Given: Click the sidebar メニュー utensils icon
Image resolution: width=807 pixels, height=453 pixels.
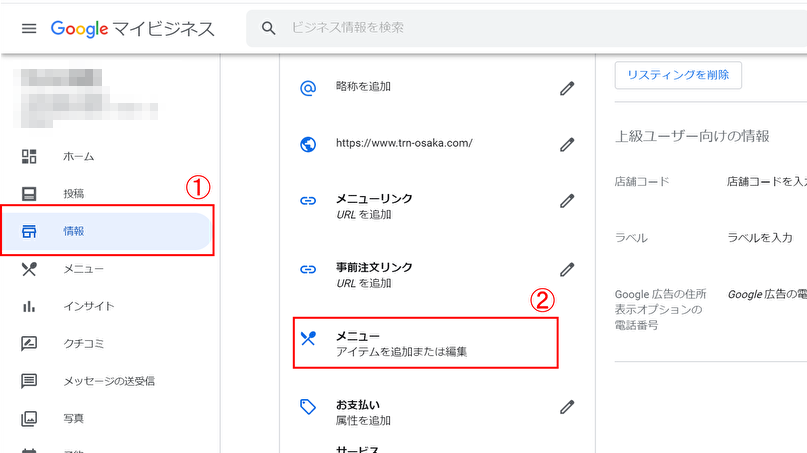Looking at the screenshot, I should pyautogui.click(x=29, y=269).
